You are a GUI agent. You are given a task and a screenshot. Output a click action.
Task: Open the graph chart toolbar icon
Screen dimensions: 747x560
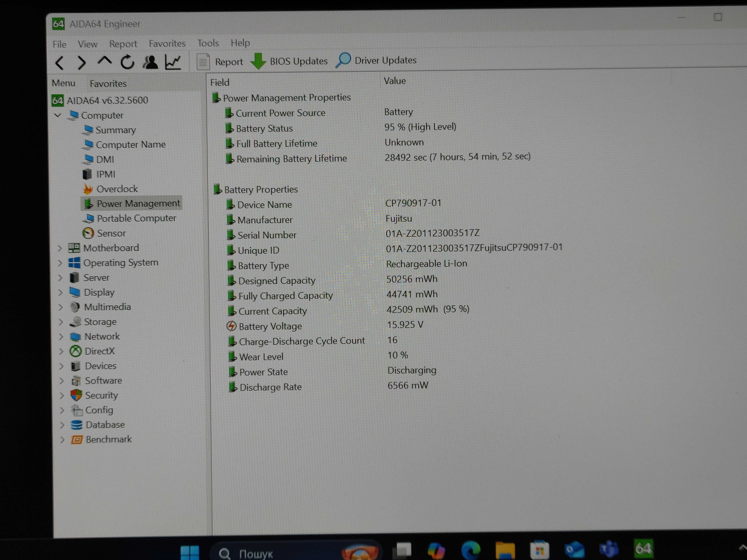(x=173, y=62)
